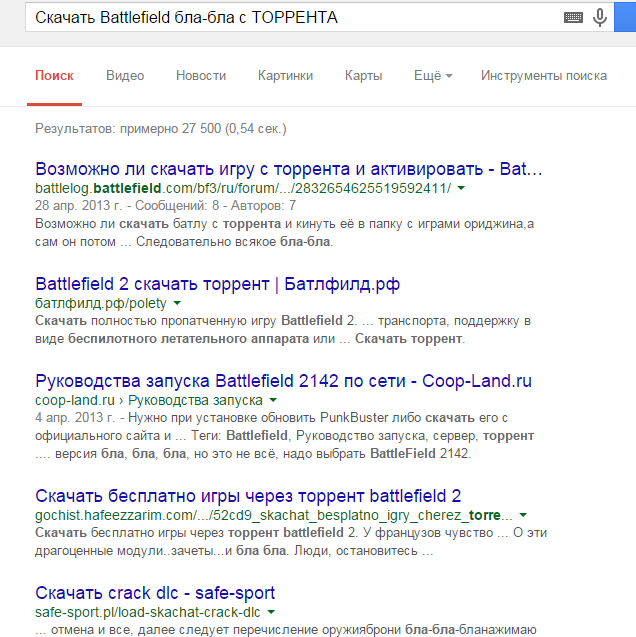636x637 pixels.
Task: Open the on-screen keyboard icon in search box
Action: 573,17
